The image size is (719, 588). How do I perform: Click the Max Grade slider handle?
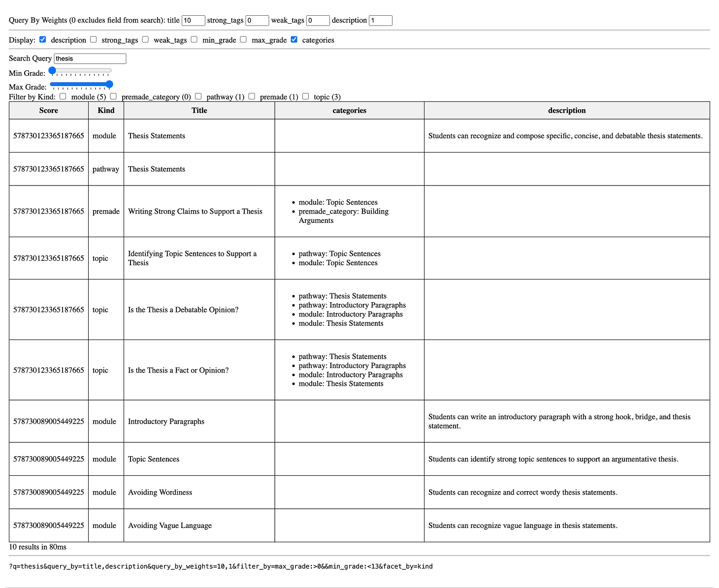(x=109, y=84)
